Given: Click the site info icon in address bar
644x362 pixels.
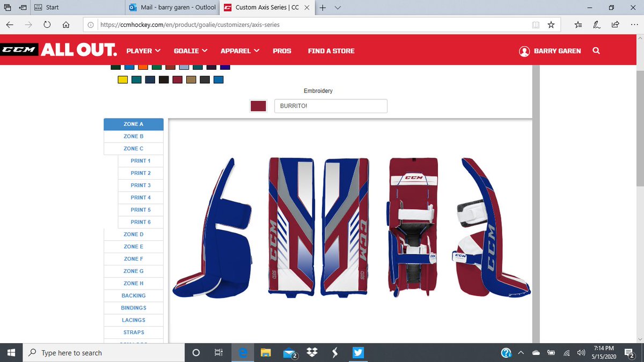Looking at the screenshot, I should [91, 25].
